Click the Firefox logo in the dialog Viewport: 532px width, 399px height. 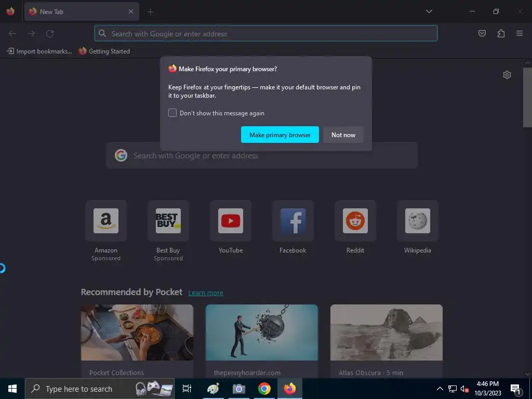172,69
